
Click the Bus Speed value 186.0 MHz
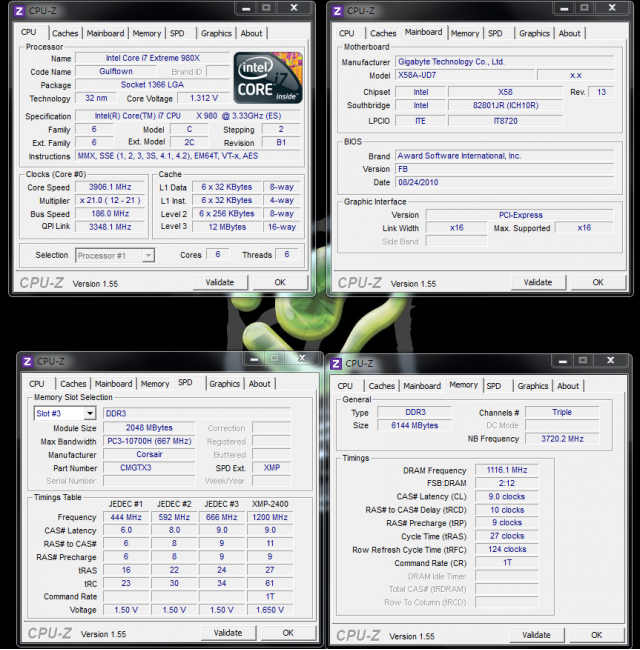(x=110, y=213)
